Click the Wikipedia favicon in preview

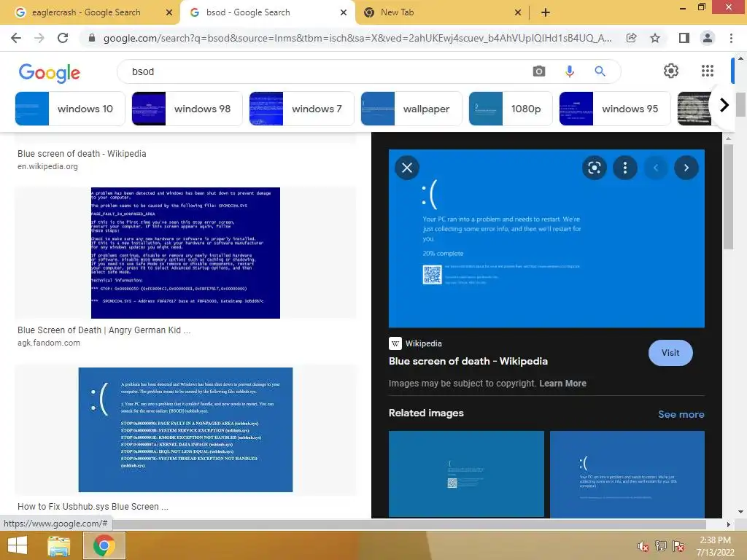point(395,343)
